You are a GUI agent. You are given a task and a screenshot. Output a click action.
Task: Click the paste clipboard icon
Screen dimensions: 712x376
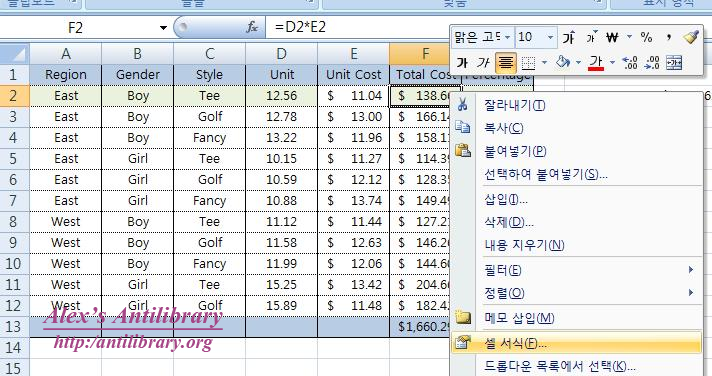coord(462,150)
